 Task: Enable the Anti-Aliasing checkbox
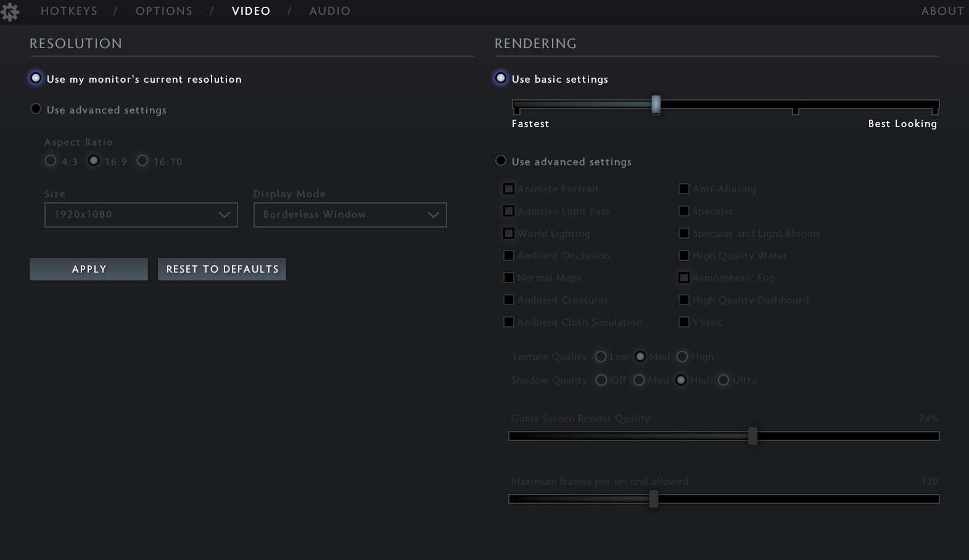click(x=684, y=189)
